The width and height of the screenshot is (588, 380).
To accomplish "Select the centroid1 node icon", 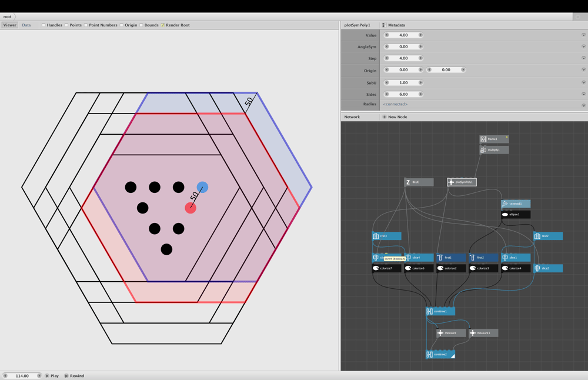I will (505, 204).
